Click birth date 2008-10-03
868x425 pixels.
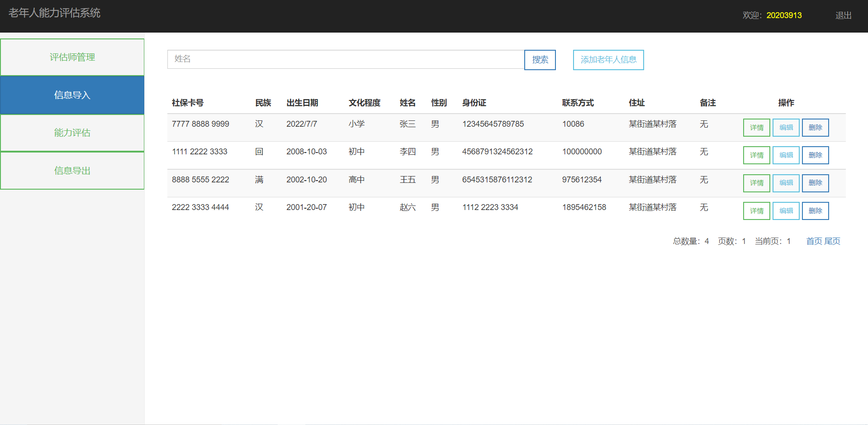pyautogui.click(x=307, y=152)
